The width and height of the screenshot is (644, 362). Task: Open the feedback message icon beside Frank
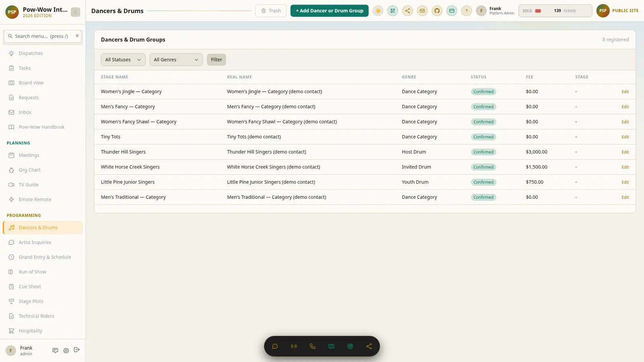55,350
